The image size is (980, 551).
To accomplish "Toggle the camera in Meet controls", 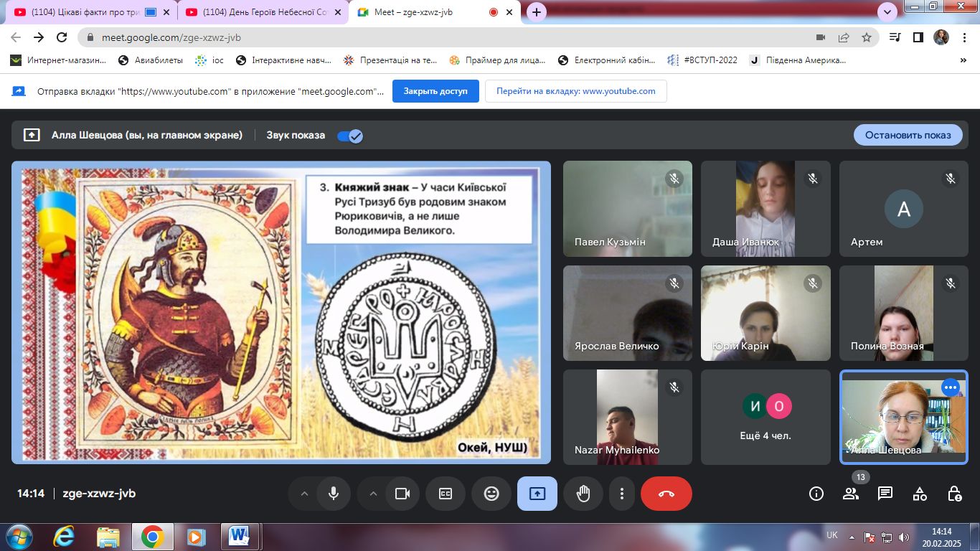I will click(x=402, y=494).
